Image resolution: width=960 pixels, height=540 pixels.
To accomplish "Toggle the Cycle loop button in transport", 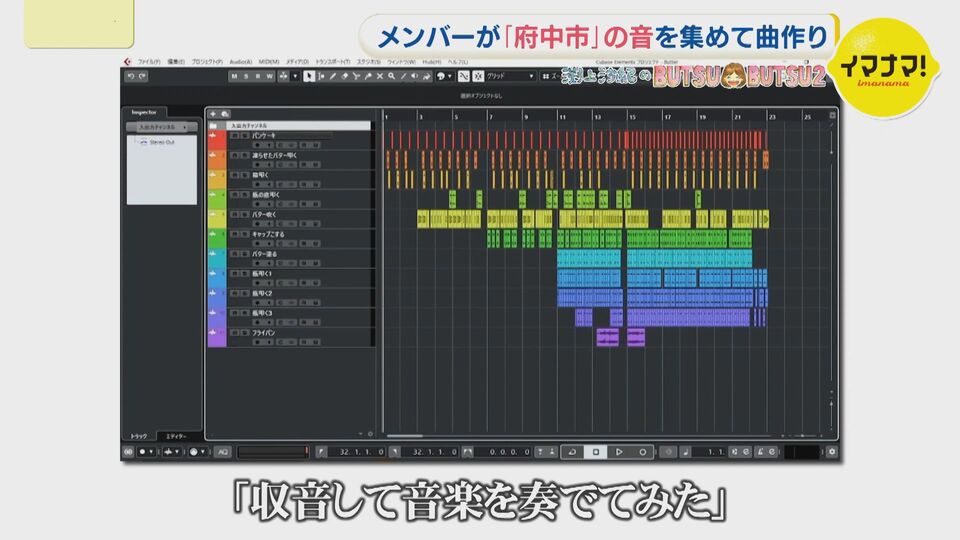I will (572, 452).
